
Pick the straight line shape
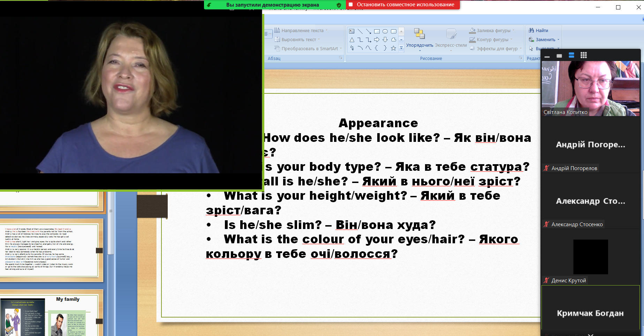[x=360, y=31]
